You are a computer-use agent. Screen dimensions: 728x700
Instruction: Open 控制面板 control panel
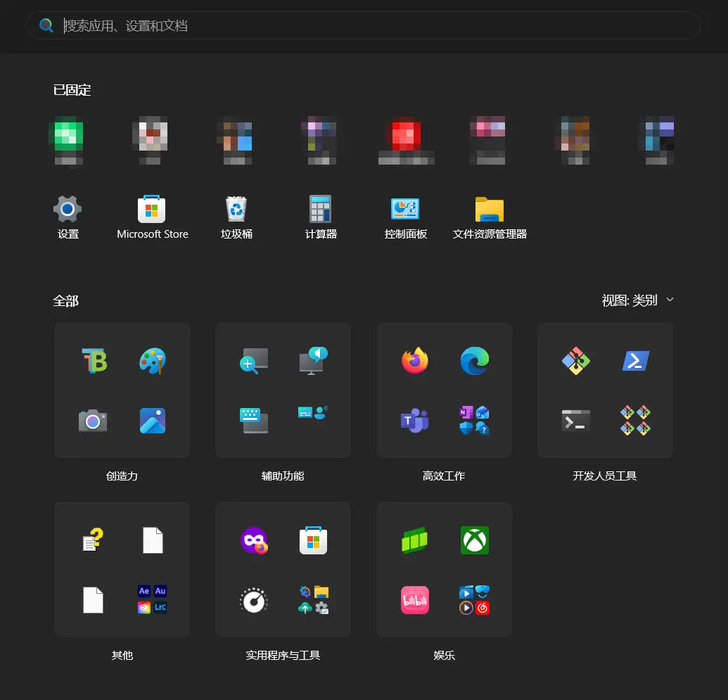(405, 210)
